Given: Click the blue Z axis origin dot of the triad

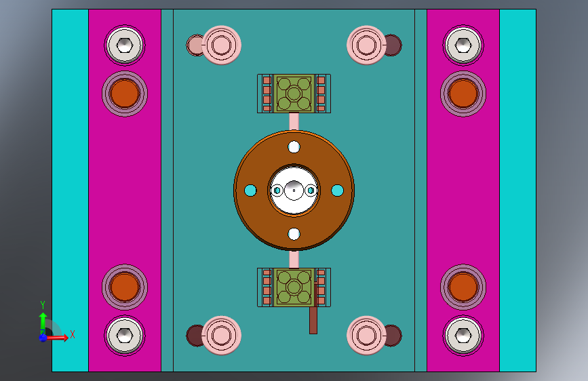Looking at the screenshot, I should pos(43,338).
